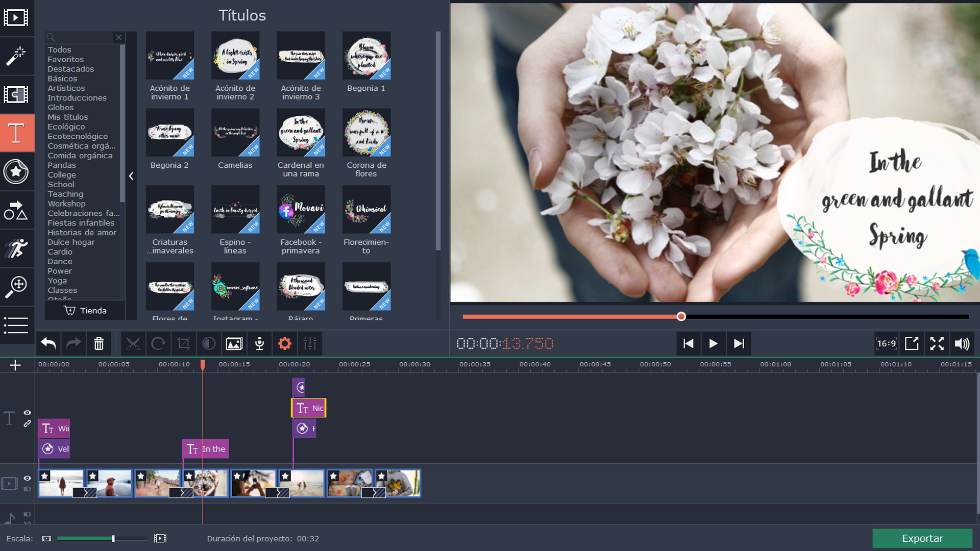Click the Exportar button
This screenshot has height=551, width=980.
tap(922, 538)
